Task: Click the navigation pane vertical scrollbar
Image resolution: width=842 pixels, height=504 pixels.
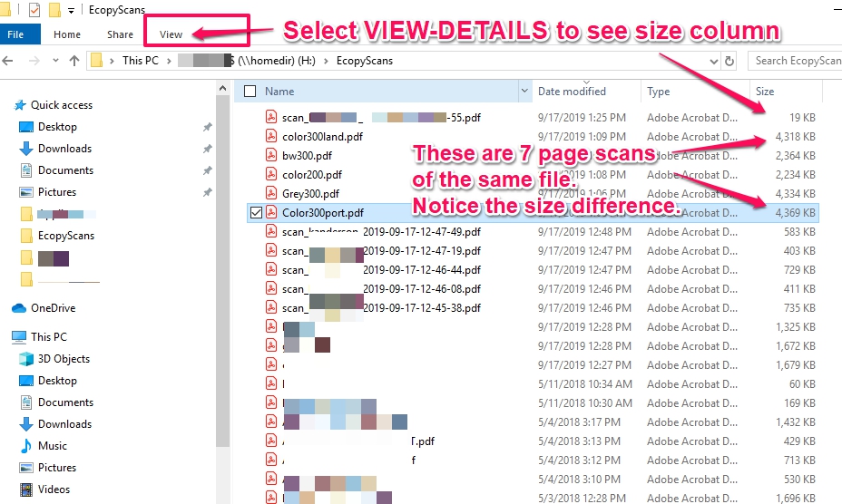Action: 222,272
